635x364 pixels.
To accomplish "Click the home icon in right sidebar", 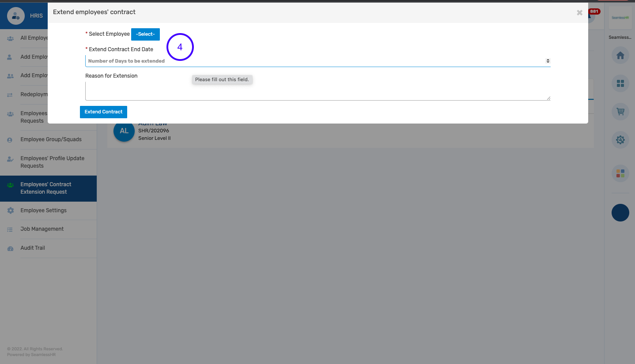I will click(x=620, y=56).
